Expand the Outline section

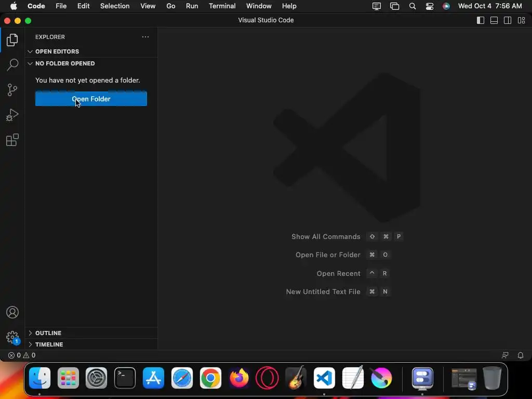(x=91, y=333)
